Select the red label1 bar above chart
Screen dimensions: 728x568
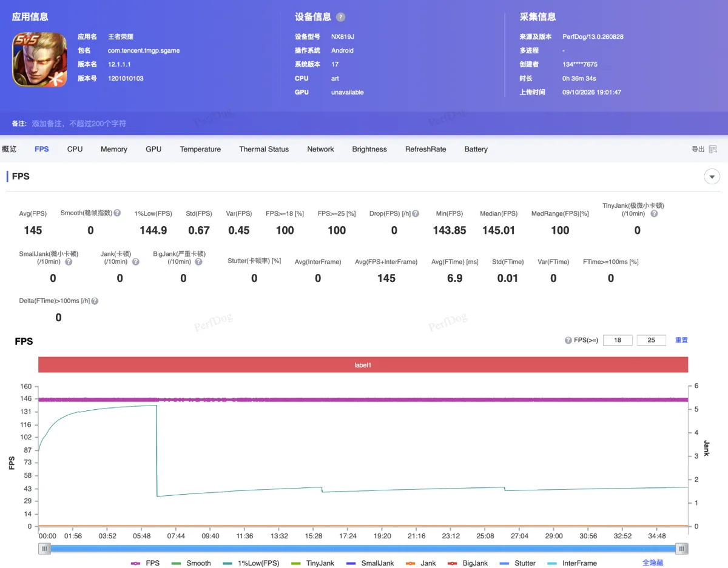[x=363, y=365]
